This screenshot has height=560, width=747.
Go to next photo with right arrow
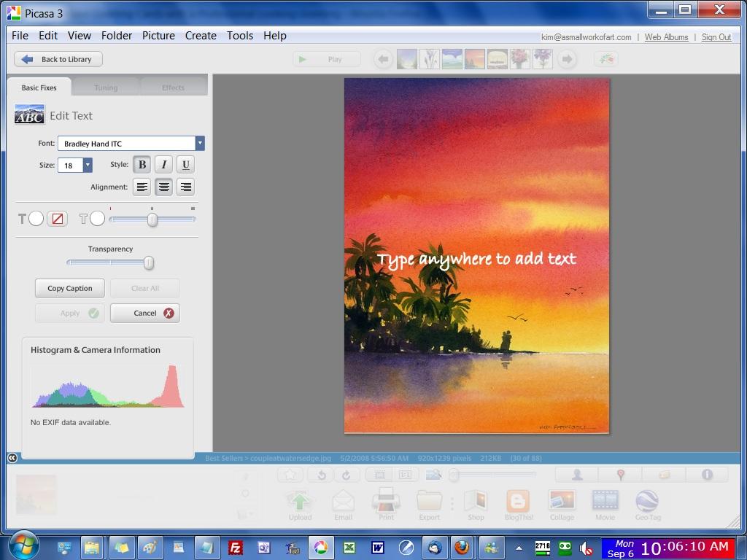[x=567, y=59]
